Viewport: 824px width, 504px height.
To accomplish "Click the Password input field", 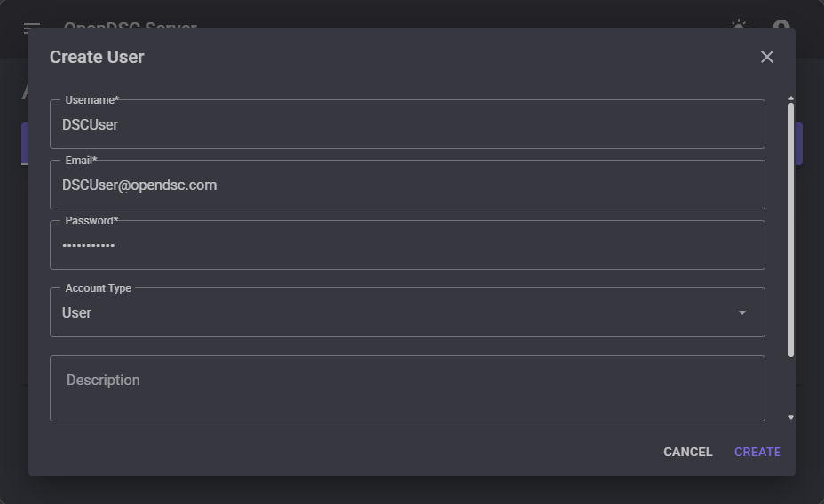I will pyautogui.click(x=408, y=245).
